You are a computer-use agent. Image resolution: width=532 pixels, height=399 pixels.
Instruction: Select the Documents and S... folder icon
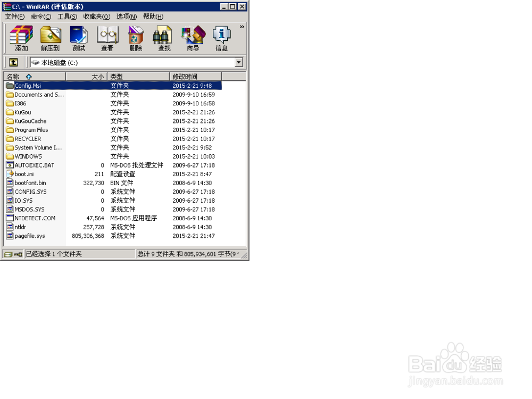point(10,94)
